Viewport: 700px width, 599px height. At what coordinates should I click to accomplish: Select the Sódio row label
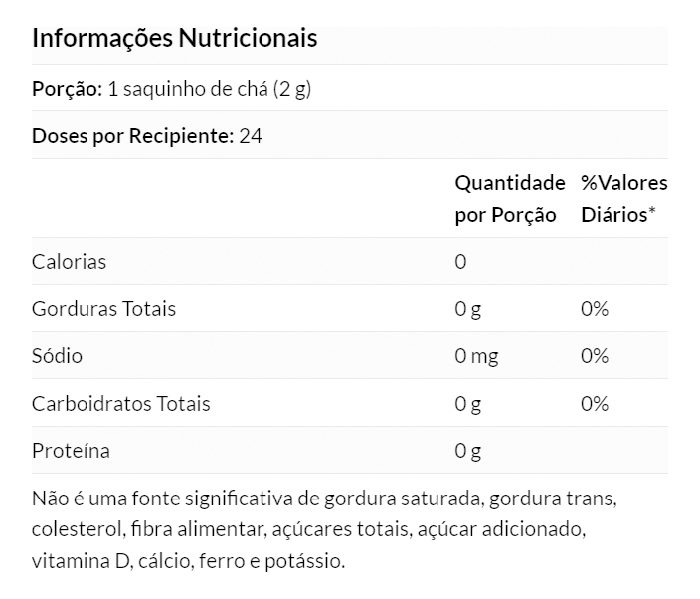pos(57,356)
